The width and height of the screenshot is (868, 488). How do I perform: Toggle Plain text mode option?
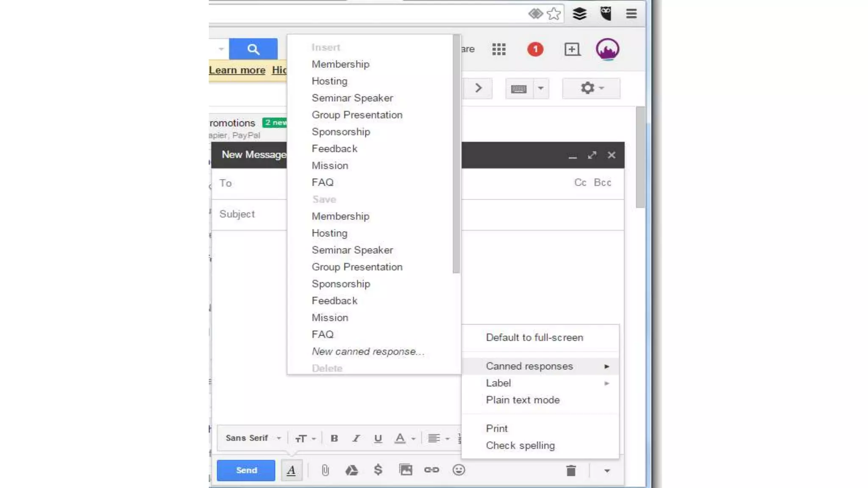pyautogui.click(x=523, y=400)
